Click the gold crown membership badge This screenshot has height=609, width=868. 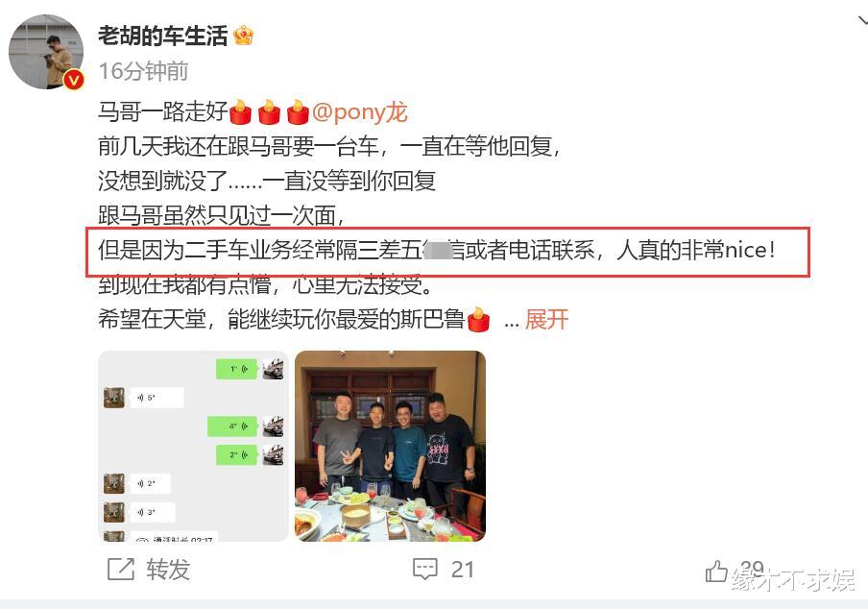244,36
